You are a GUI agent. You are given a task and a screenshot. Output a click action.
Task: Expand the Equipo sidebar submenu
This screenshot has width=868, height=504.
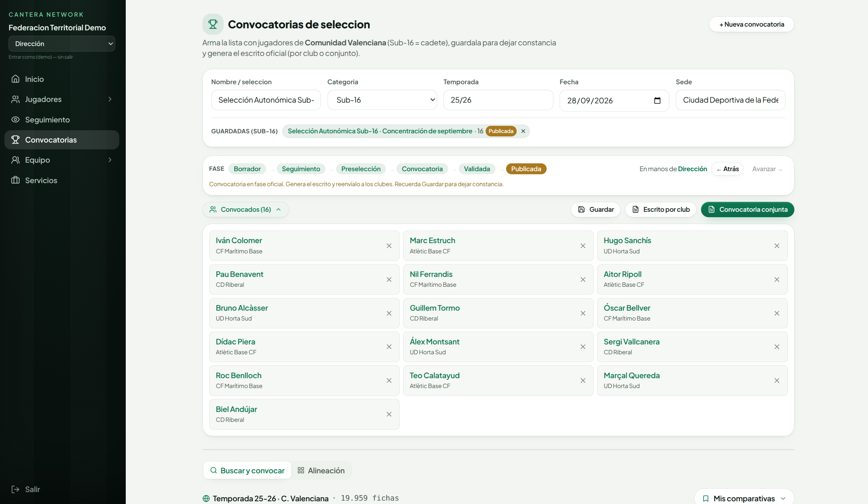coord(110,160)
